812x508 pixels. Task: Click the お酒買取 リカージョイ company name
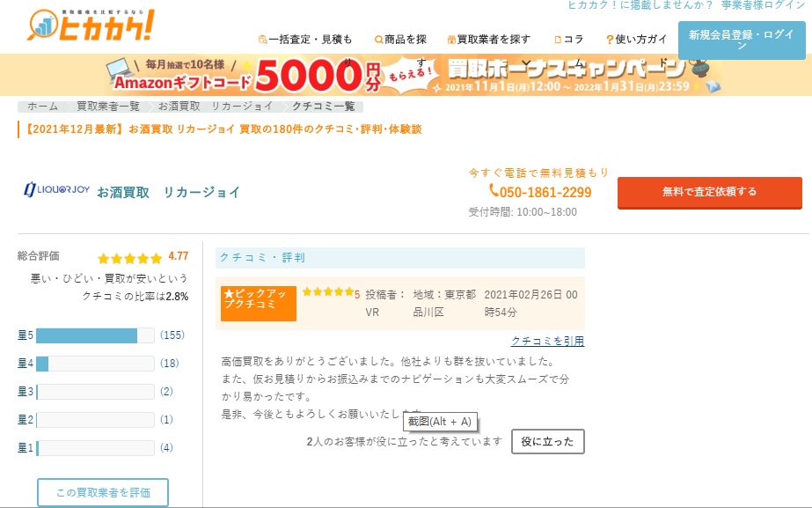point(169,192)
